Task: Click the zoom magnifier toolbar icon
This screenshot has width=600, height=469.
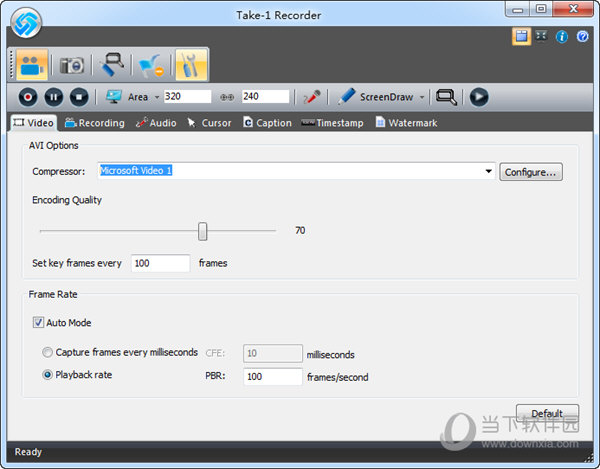Action: pyautogui.click(x=446, y=97)
